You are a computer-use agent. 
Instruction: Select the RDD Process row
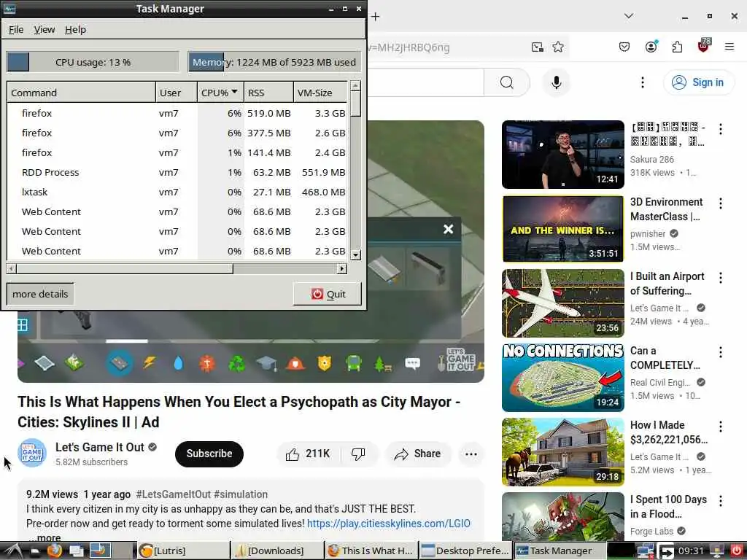[x=177, y=172]
